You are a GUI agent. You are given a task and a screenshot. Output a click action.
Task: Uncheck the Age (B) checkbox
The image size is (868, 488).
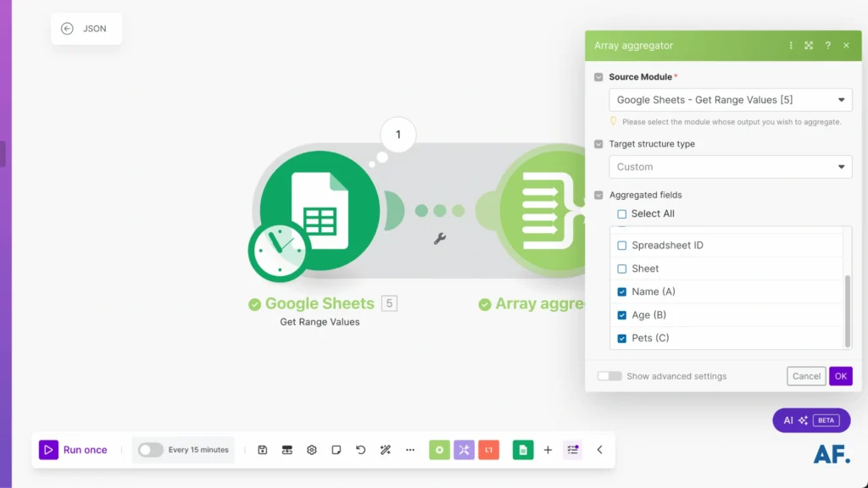click(x=621, y=315)
